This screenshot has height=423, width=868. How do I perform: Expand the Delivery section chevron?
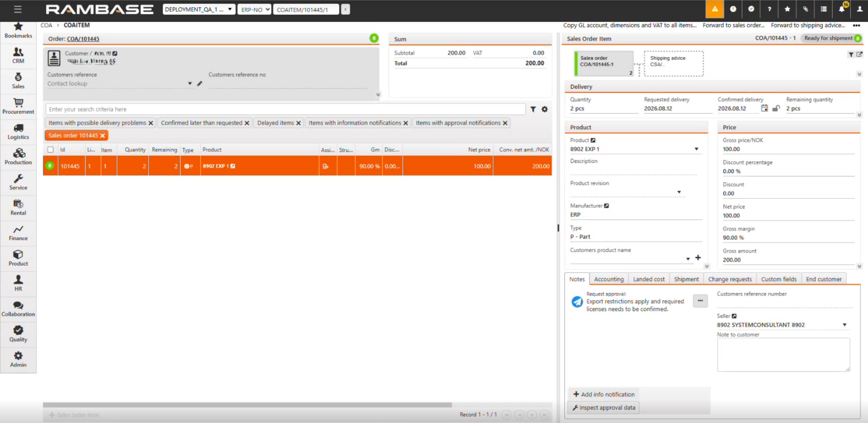[859, 115]
